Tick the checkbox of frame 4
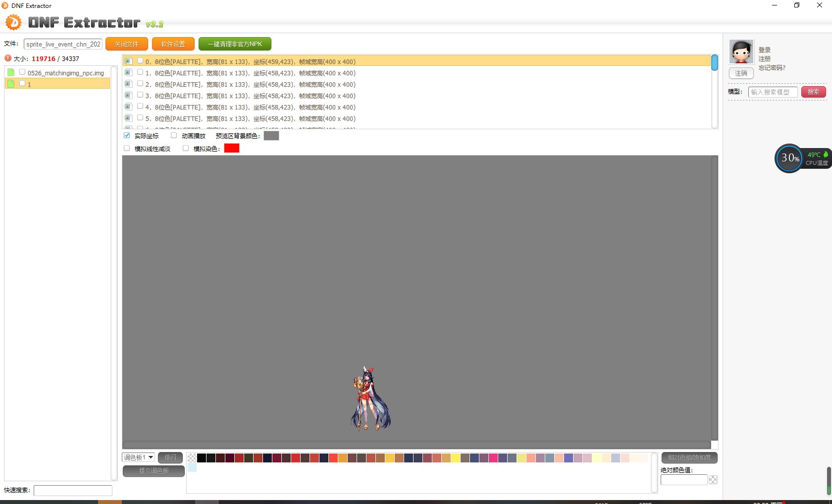832x504 pixels. 140,106
